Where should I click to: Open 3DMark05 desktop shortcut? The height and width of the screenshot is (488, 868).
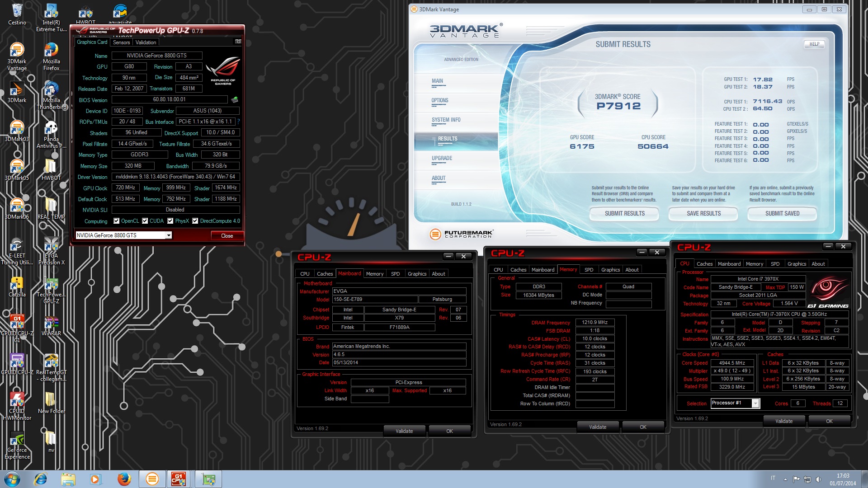pos(17,170)
